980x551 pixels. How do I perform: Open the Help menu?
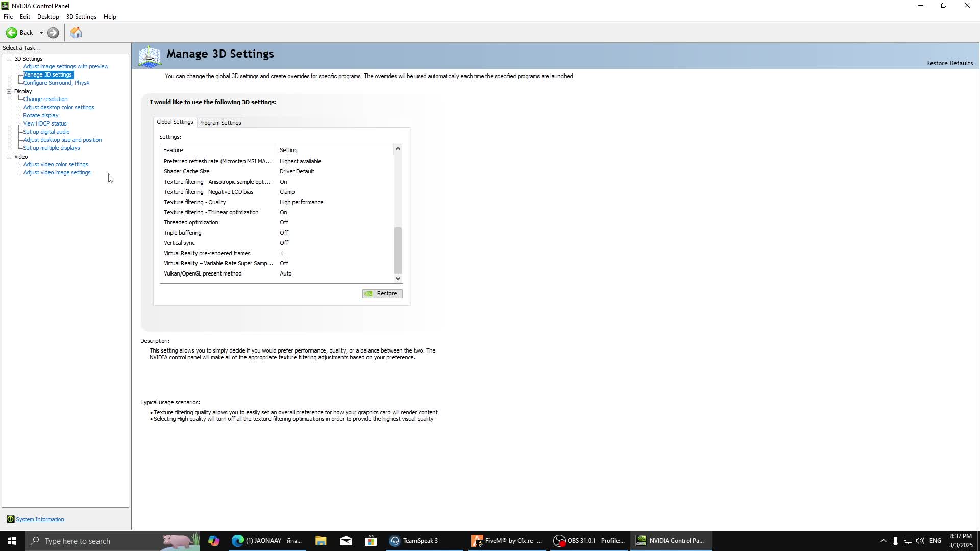pos(110,17)
